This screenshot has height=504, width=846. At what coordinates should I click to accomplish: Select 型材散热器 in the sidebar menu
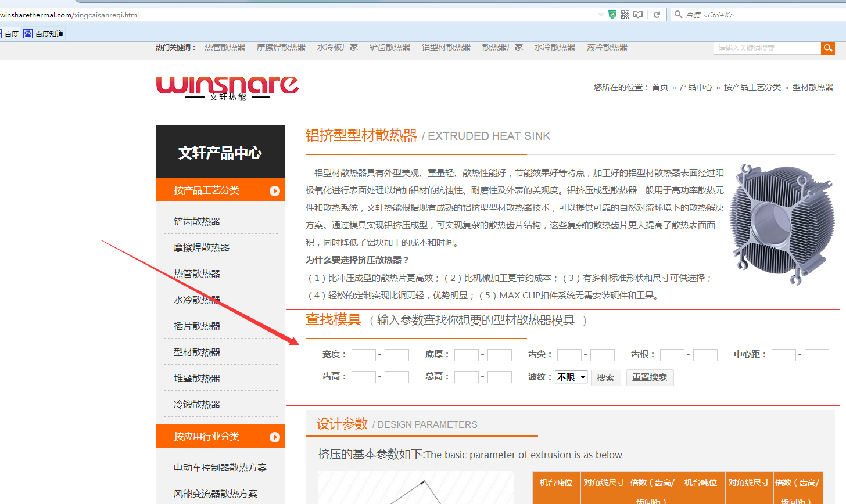pos(197,352)
